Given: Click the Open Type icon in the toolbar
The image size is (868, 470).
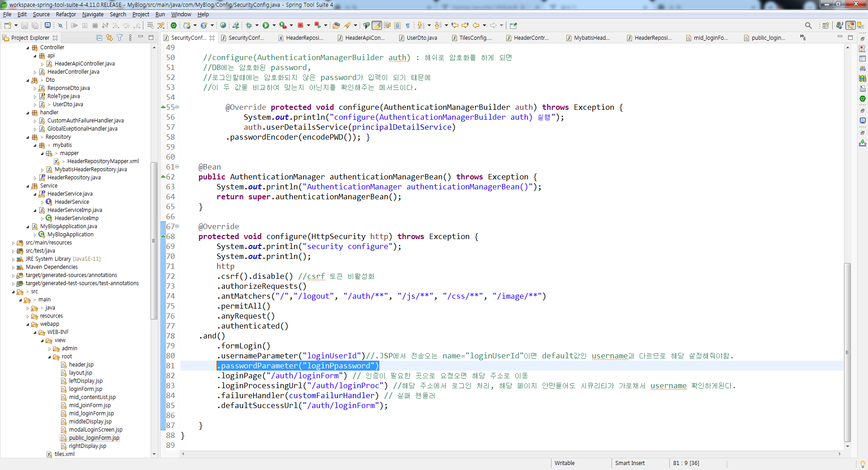Looking at the screenshot, I should click(336, 25).
